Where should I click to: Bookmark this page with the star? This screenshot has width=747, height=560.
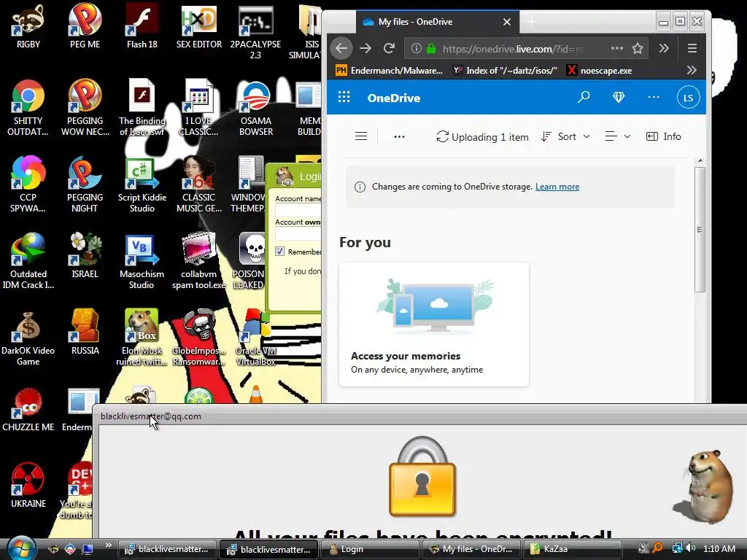pos(638,48)
